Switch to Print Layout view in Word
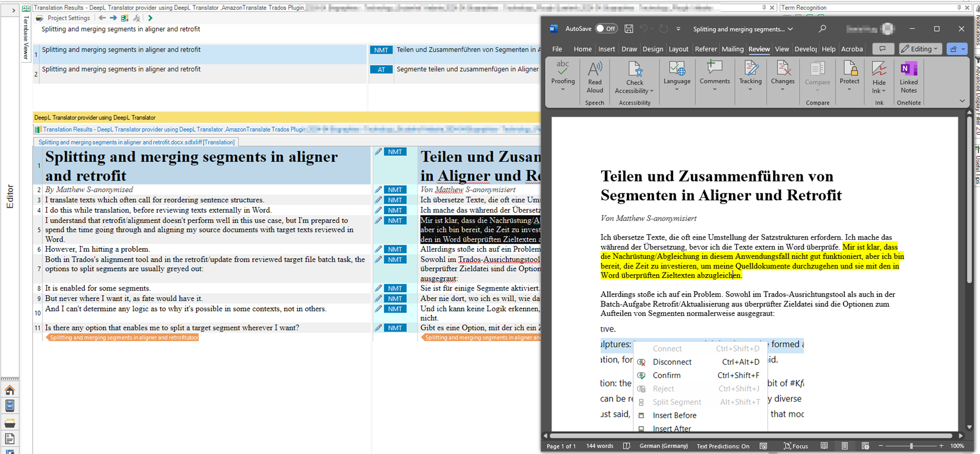Viewport: 980px width, 454px height. click(x=844, y=446)
